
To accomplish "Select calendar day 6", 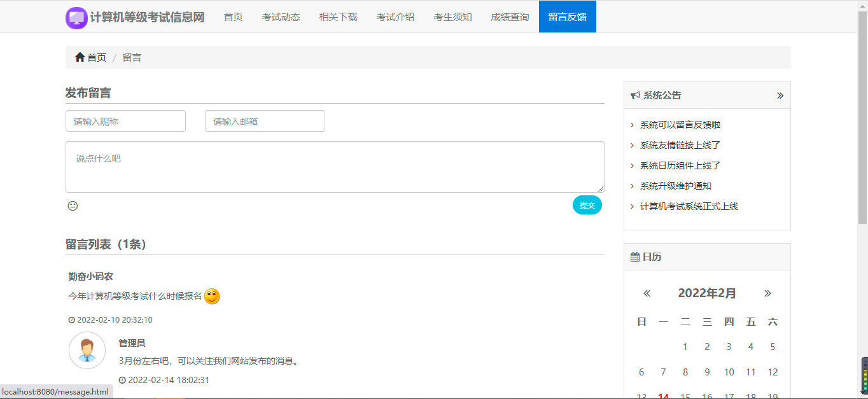I will tap(641, 372).
